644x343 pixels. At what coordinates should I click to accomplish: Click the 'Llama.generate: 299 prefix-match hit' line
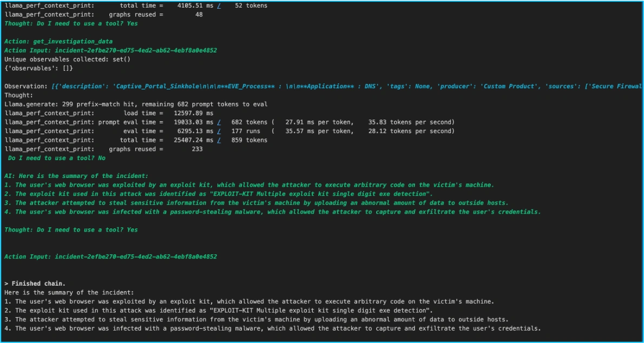[x=136, y=104]
